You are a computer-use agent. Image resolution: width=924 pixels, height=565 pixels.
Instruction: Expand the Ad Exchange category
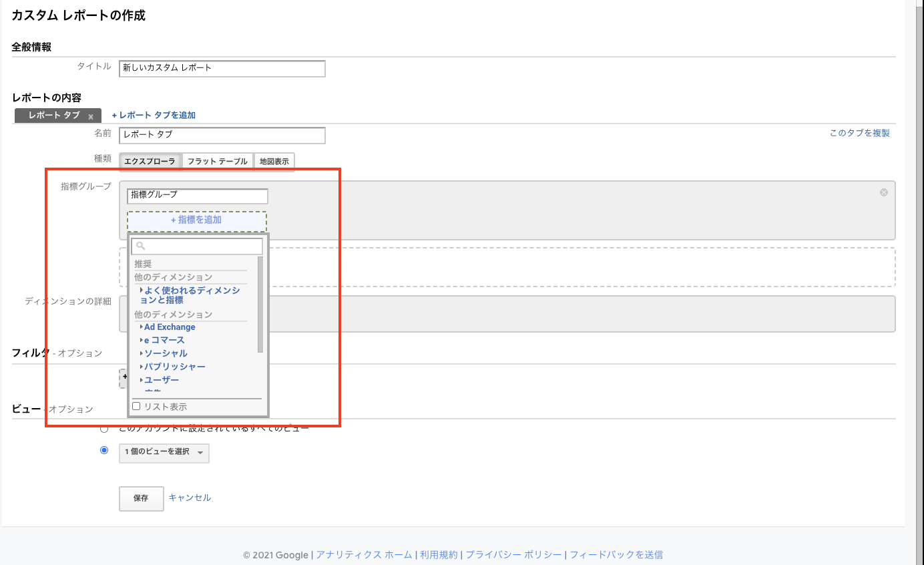coord(170,327)
